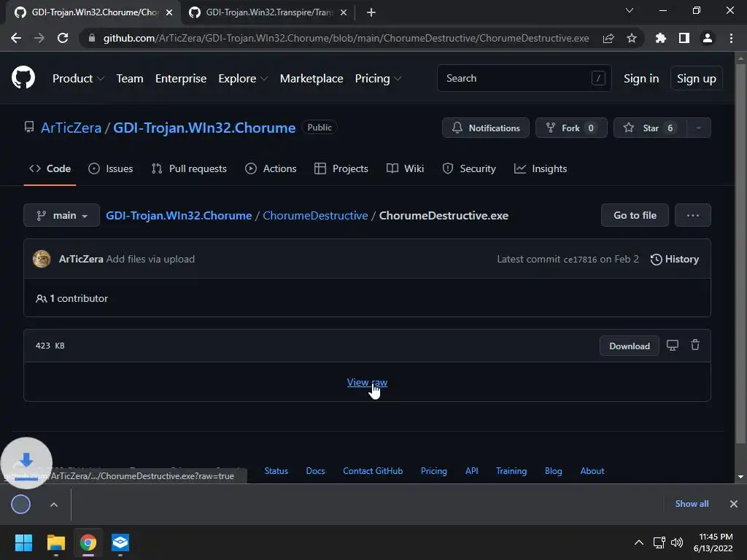The width and height of the screenshot is (747, 560).
Task: Open ChorumeDestructive folder breadcrumb link
Action: click(x=315, y=215)
